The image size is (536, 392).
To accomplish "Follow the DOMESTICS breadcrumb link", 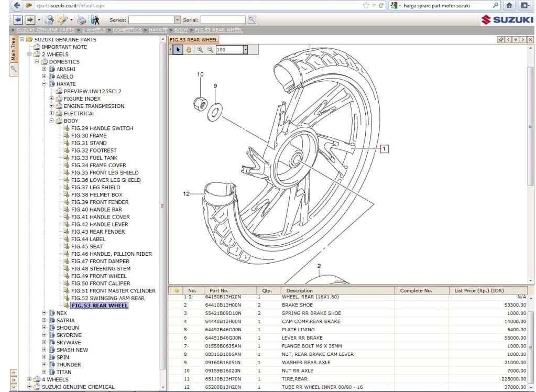I will pos(127,30).
